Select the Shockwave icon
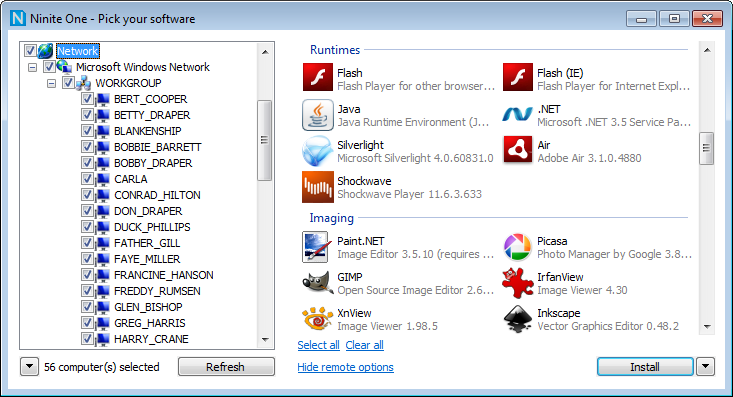Viewport: 733px width, 397px height. tap(318, 187)
